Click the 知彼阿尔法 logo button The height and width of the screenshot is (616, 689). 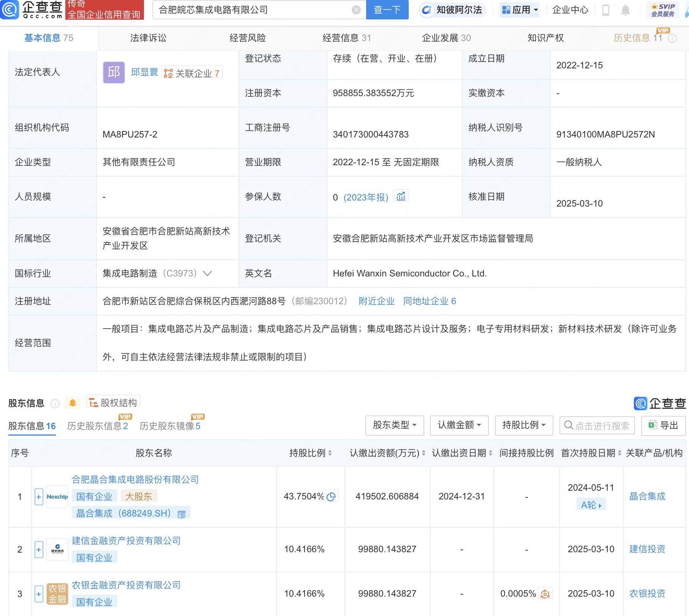pos(452,10)
